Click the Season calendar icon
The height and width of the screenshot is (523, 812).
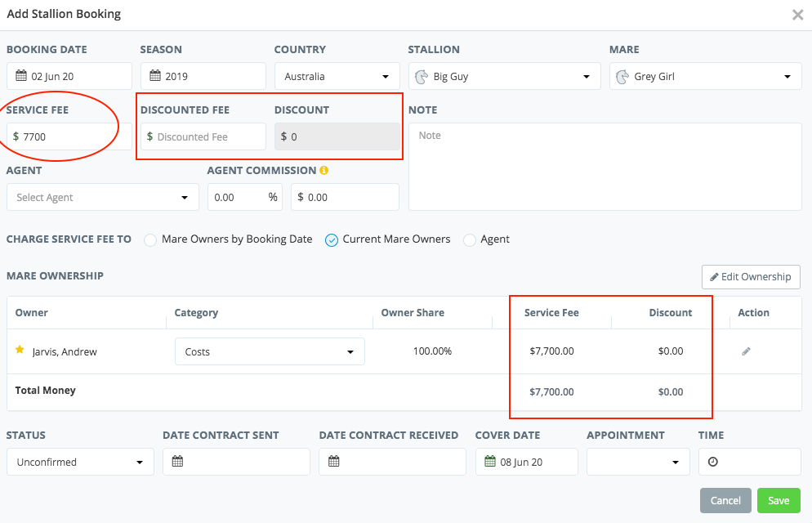[x=155, y=76]
